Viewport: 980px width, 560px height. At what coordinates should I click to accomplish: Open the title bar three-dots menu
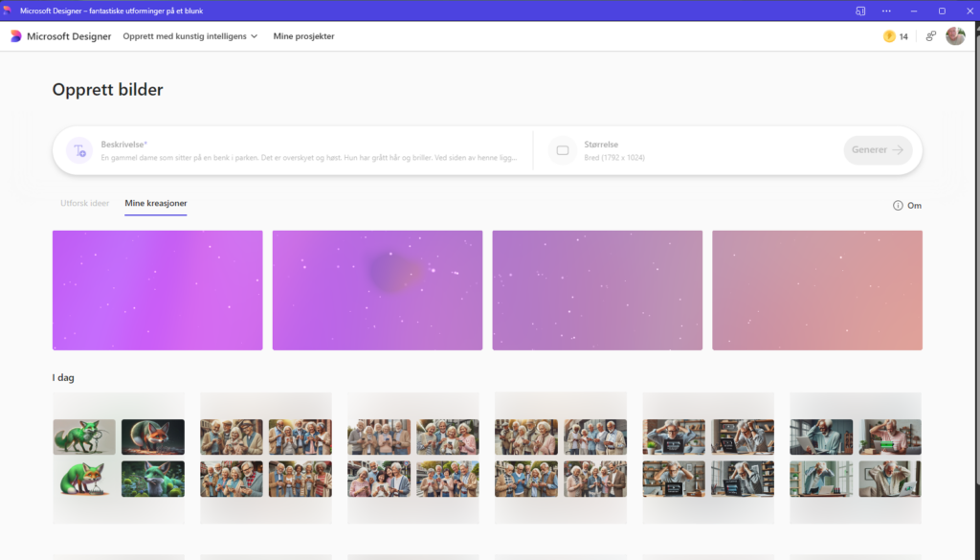tap(886, 11)
